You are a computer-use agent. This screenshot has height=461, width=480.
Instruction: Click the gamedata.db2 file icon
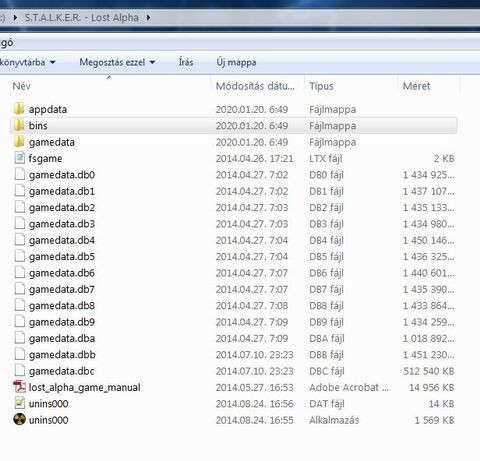click(x=20, y=207)
